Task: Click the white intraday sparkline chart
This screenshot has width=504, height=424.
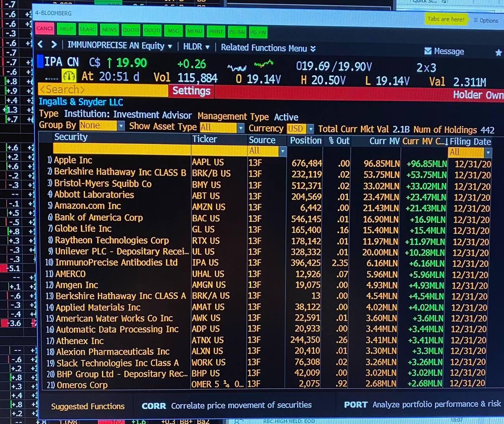Action: tap(236, 67)
